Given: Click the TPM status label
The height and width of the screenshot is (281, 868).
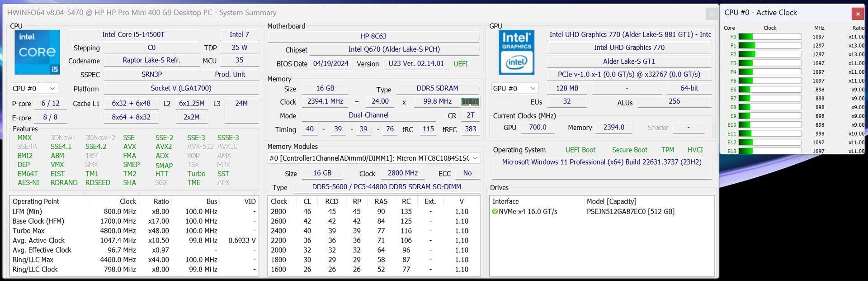Looking at the screenshot, I should [x=668, y=150].
